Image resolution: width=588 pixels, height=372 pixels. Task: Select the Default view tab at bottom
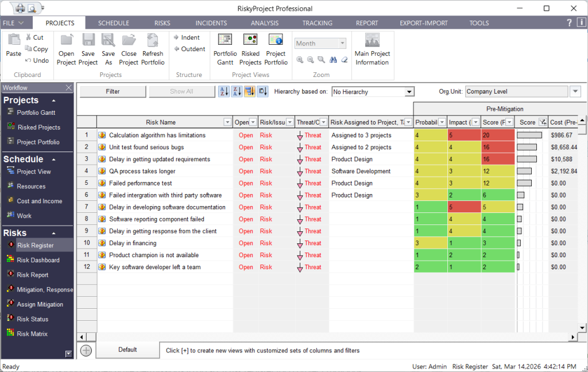click(x=127, y=350)
